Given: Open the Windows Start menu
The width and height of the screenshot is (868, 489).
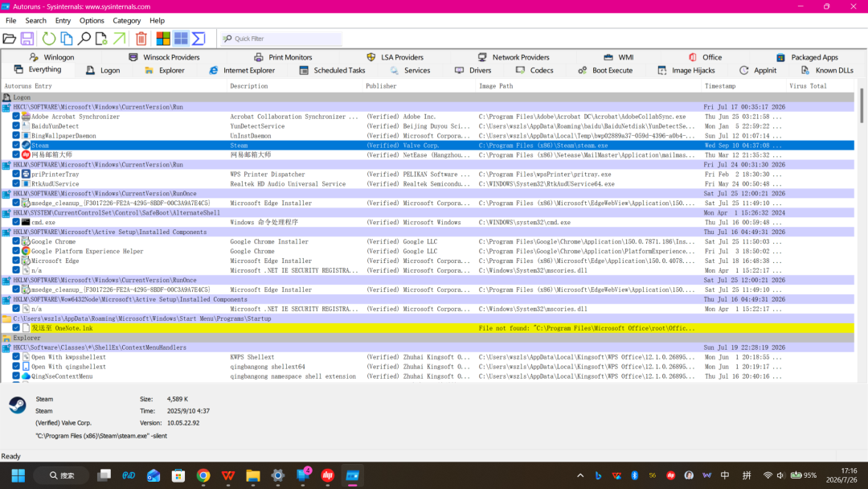Looking at the screenshot, I should 18,475.
